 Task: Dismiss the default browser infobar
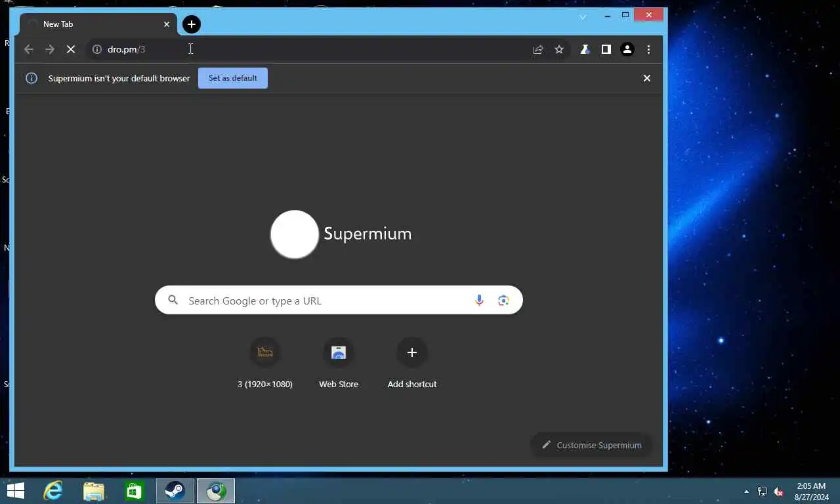pos(647,78)
